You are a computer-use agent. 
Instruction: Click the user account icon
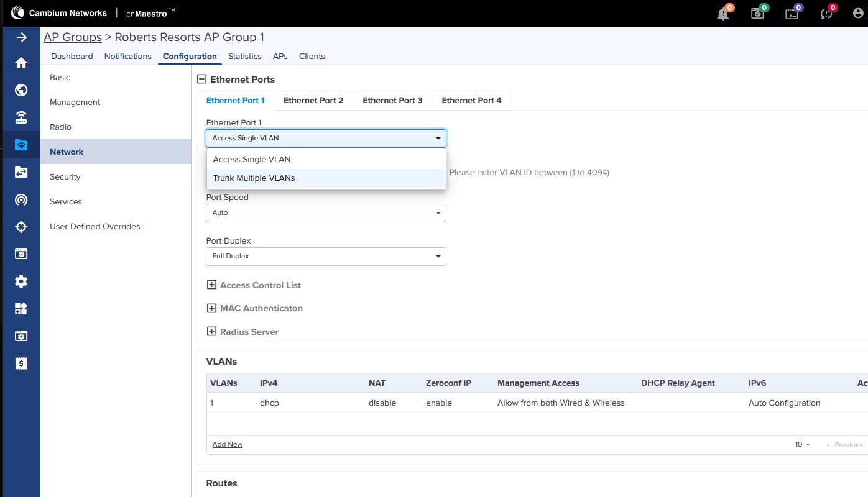[859, 14]
